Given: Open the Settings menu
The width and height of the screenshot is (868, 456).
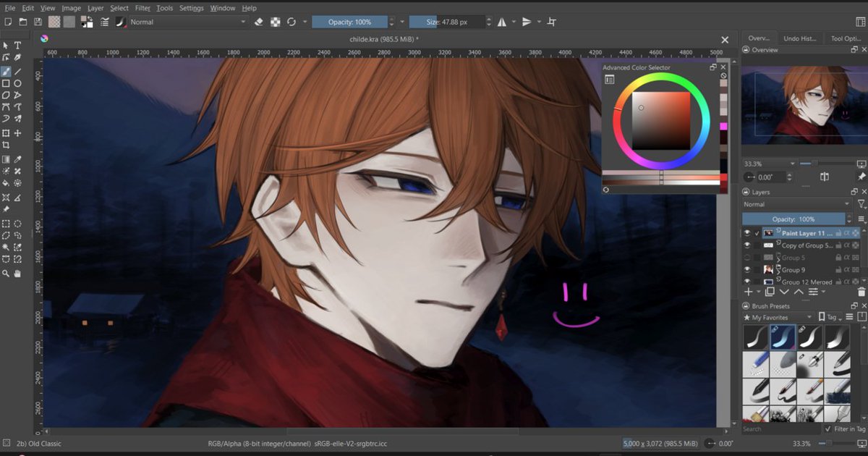Looking at the screenshot, I should pyautogui.click(x=191, y=8).
